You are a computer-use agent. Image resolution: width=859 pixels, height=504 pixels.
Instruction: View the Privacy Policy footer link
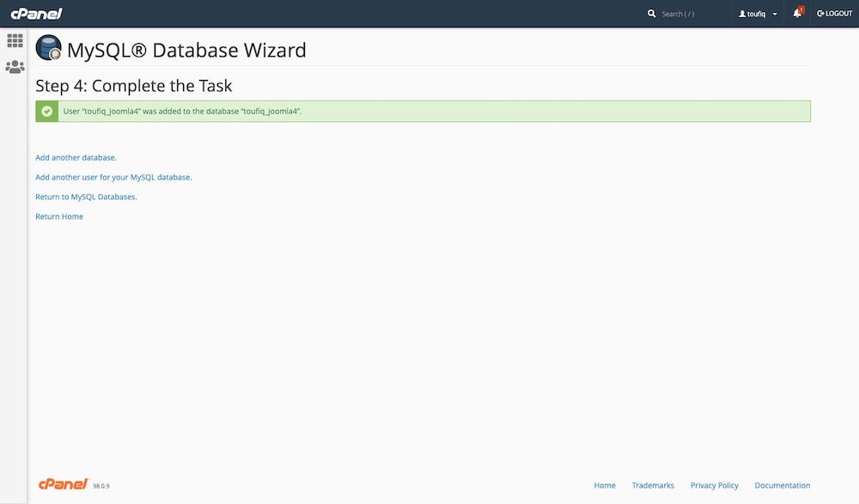tap(714, 485)
